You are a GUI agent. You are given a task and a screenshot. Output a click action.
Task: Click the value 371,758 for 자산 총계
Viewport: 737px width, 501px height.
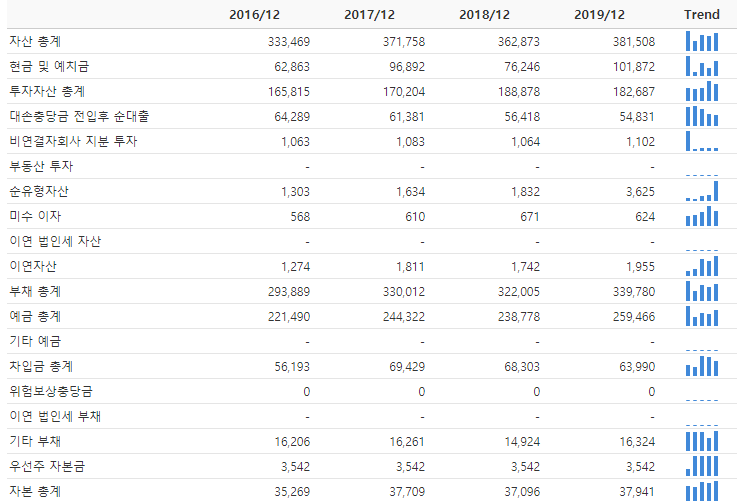404,42
